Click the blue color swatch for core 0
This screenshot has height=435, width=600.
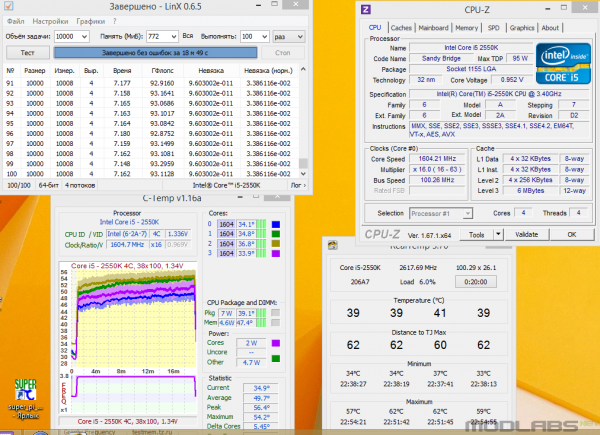pyautogui.click(x=276, y=224)
